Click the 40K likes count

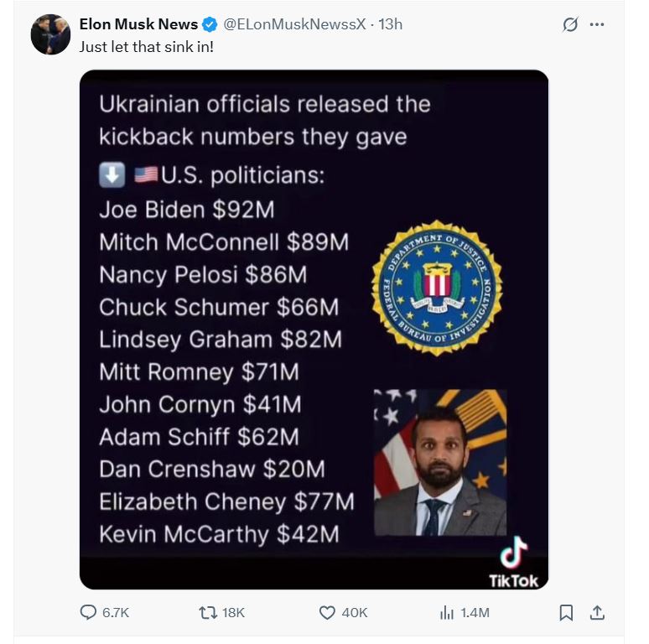point(355,613)
